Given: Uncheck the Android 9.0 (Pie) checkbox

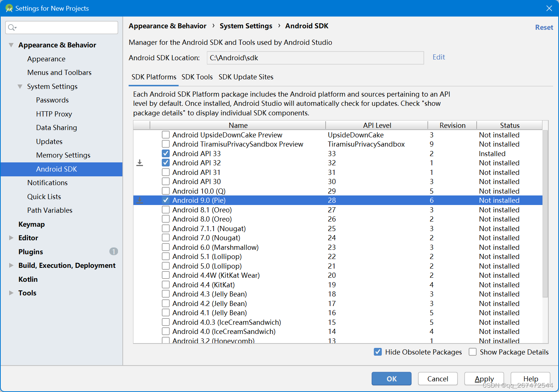Looking at the screenshot, I should (x=166, y=200).
